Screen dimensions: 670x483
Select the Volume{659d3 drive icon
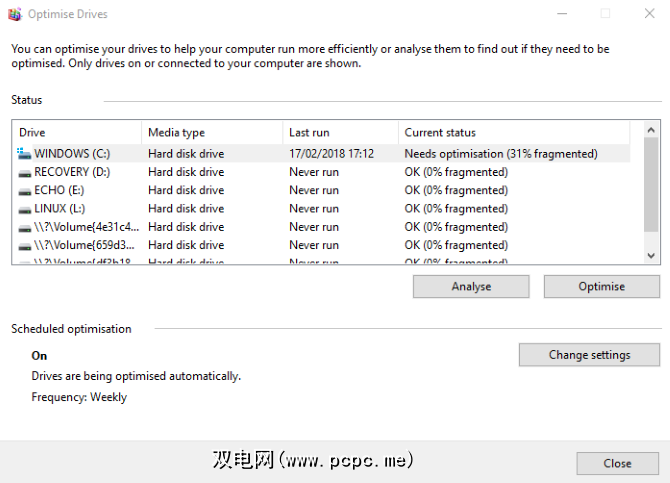click(x=25, y=246)
